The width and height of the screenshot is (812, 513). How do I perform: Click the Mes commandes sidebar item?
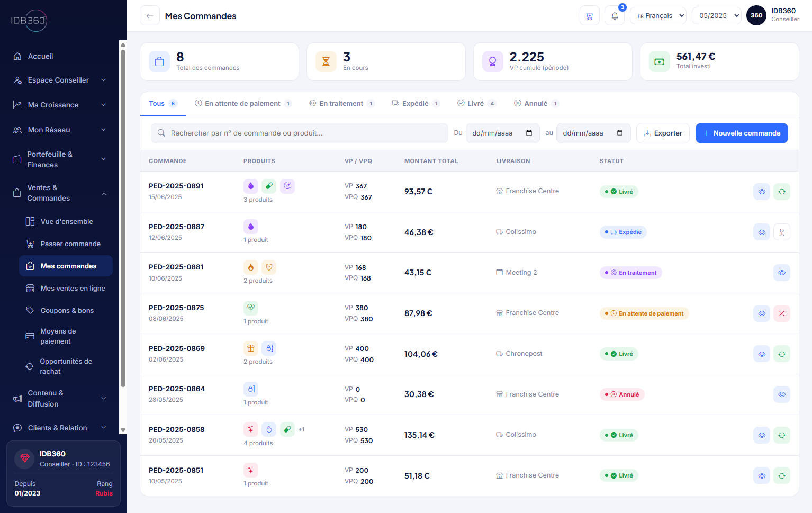click(66, 266)
